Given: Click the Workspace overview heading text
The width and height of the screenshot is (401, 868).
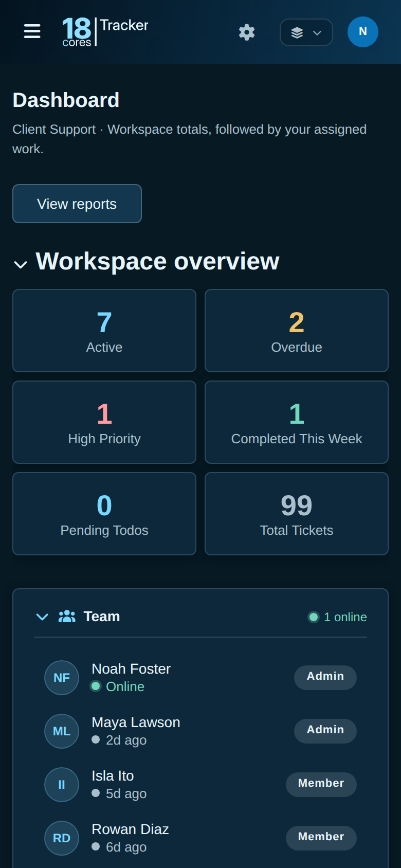Looking at the screenshot, I should point(157,261).
